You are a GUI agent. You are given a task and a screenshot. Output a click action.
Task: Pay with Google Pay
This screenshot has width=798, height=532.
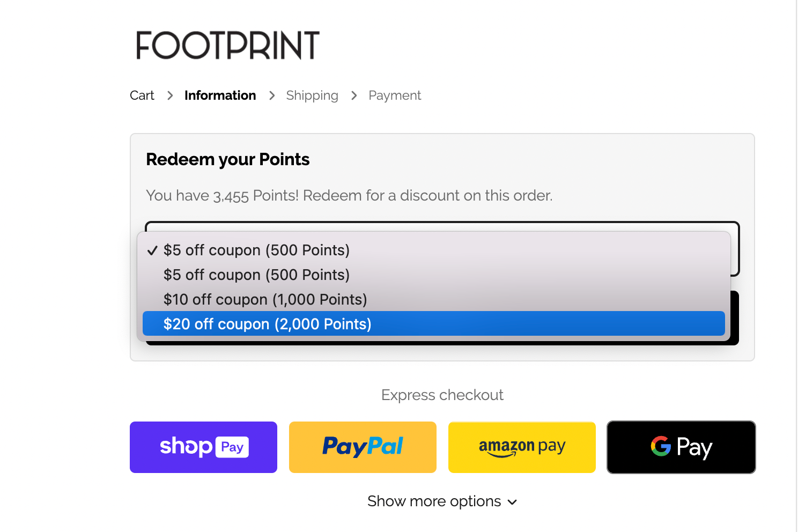pyautogui.click(x=681, y=447)
